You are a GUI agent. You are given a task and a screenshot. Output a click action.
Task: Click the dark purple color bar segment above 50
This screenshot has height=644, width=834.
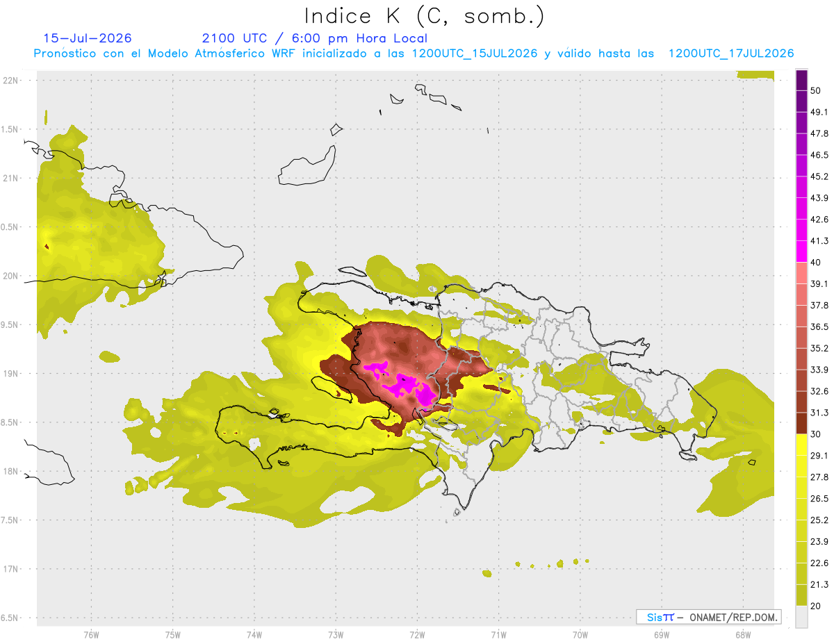coord(802,80)
